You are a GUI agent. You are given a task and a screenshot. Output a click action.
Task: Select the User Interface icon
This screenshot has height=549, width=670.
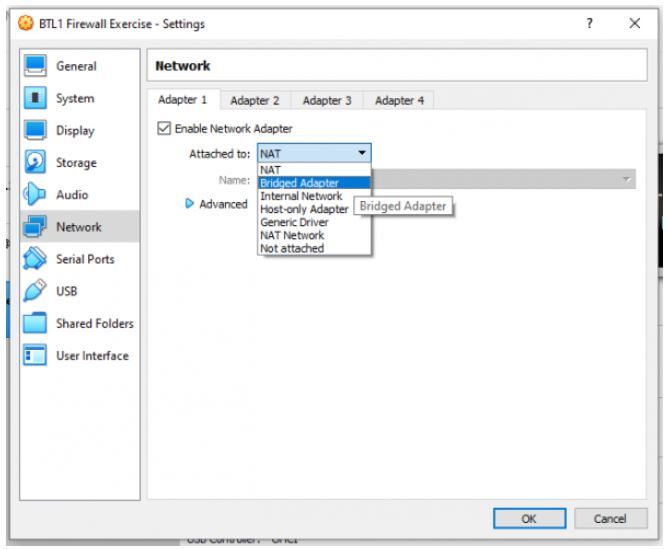point(35,355)
